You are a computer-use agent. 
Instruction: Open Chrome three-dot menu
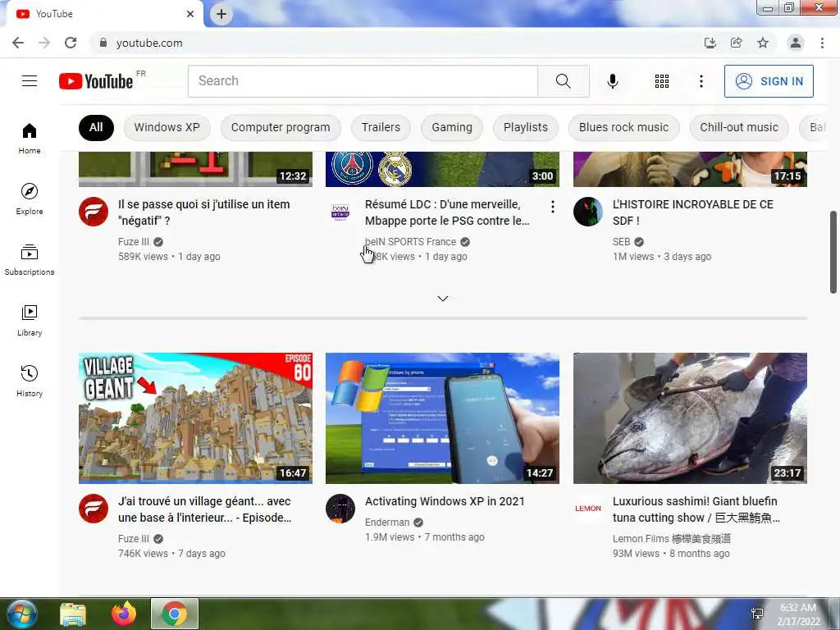[822, 43]
